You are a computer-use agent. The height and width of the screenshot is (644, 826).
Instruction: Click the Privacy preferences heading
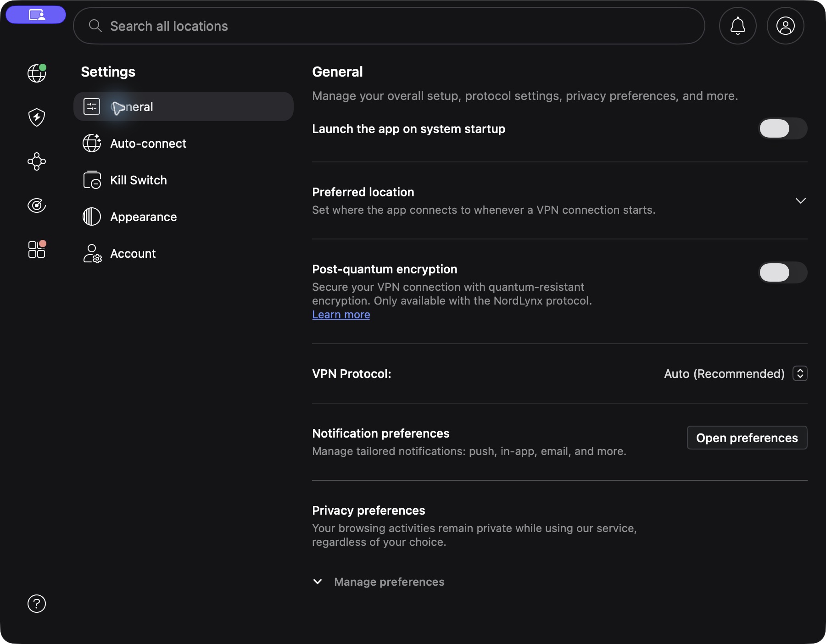click(x=368, y=511)
